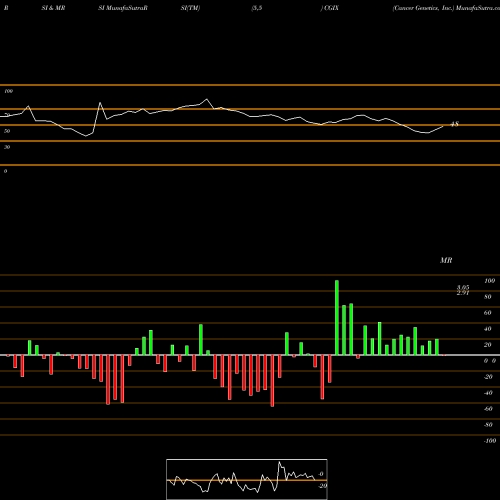This screenshot has width=500, height=500.
Task: Click the MR axis label '40'
Action: (x=488, y=329)
